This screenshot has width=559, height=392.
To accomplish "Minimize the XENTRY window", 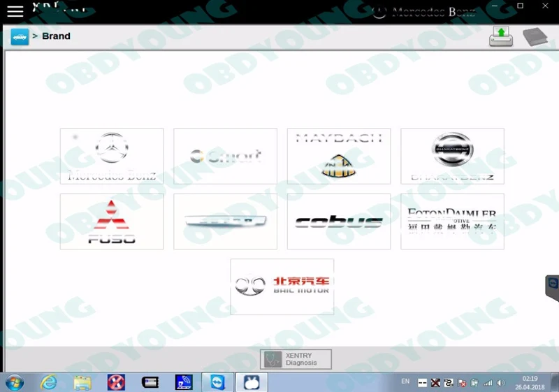I will point(495,6).
